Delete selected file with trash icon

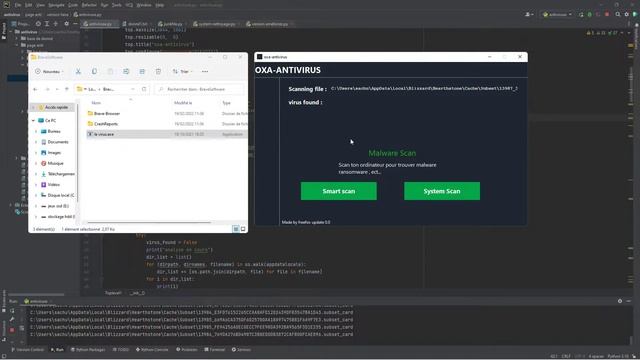pyautogui.click(x=158, y=71)
